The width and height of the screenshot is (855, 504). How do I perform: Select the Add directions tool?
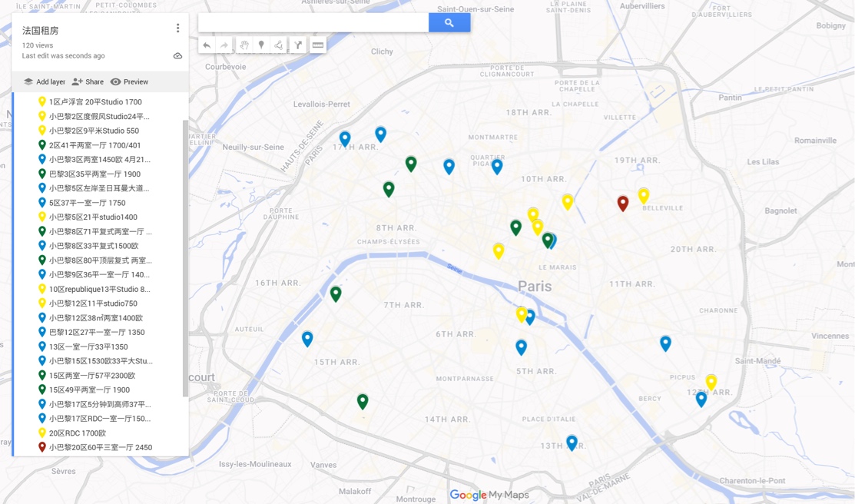pyautogui.click(x=298, y=45)
